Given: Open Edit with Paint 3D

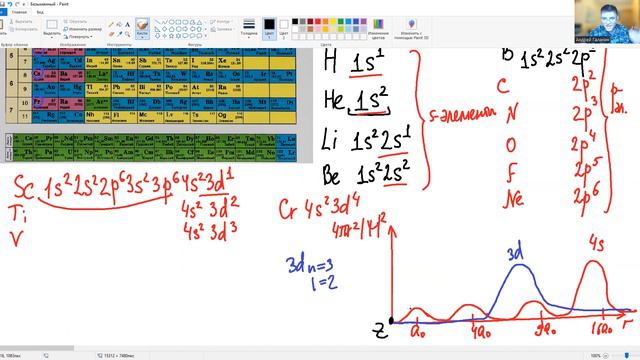Looking at the screenshot, I should [x=411, y=29].
